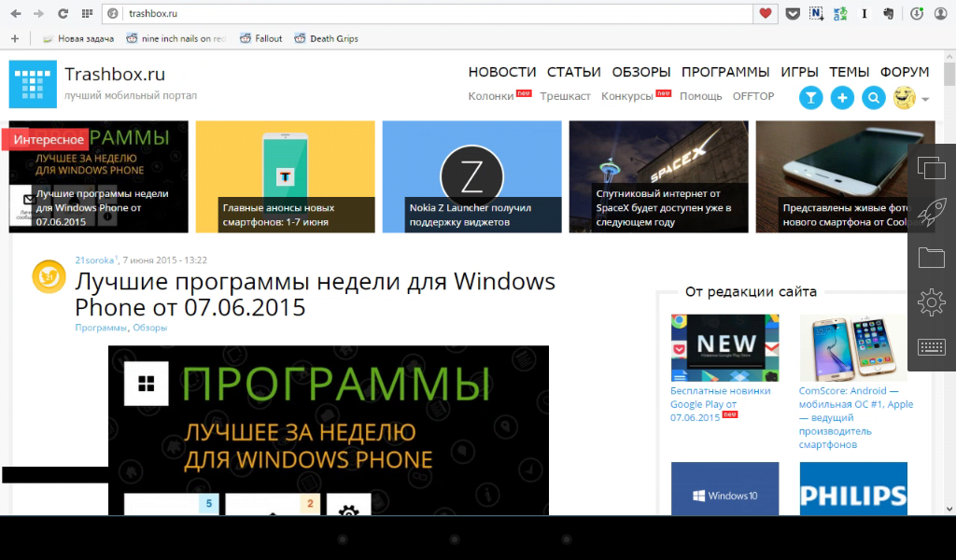Open the ИГРЫ menu item
956x560 pixels.
[799, 72]
